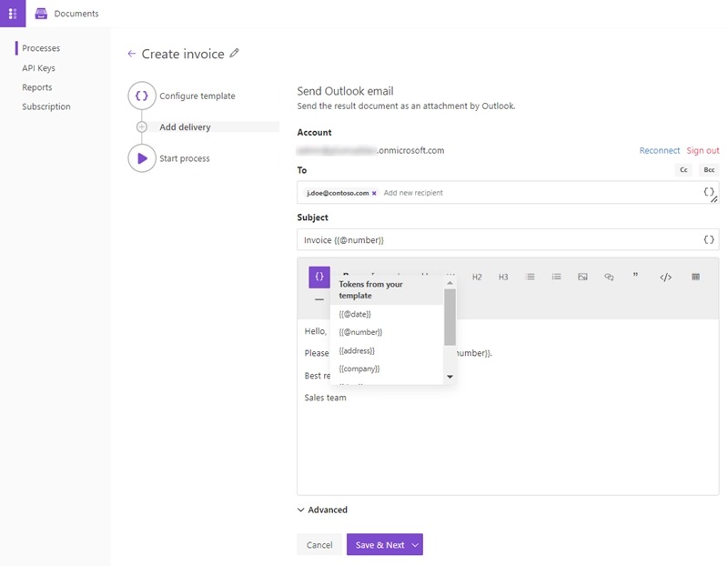Remove the j.doe@contoso.com recipient
The width and height of the screenshot is (728, 566).
pyautogui.click(x=374, y=193)
